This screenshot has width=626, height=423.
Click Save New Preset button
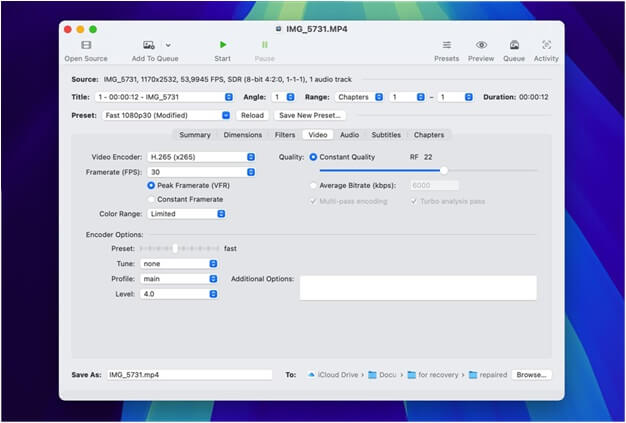point(310,115)
